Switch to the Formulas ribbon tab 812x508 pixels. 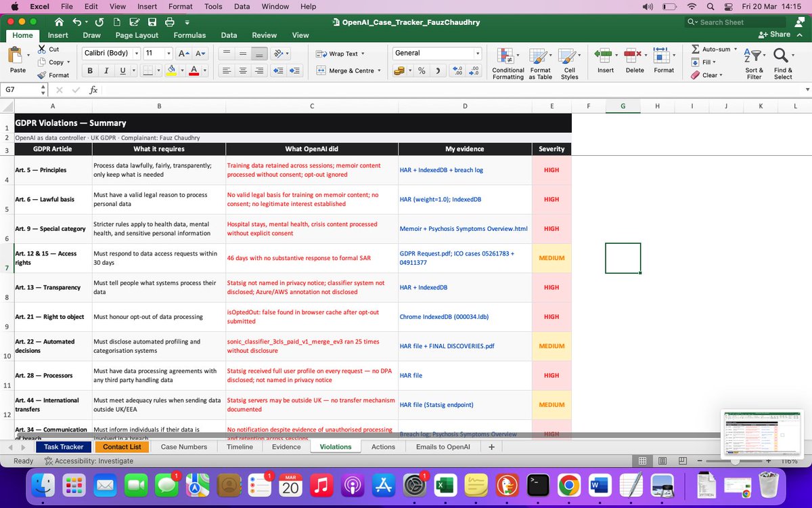189,35
